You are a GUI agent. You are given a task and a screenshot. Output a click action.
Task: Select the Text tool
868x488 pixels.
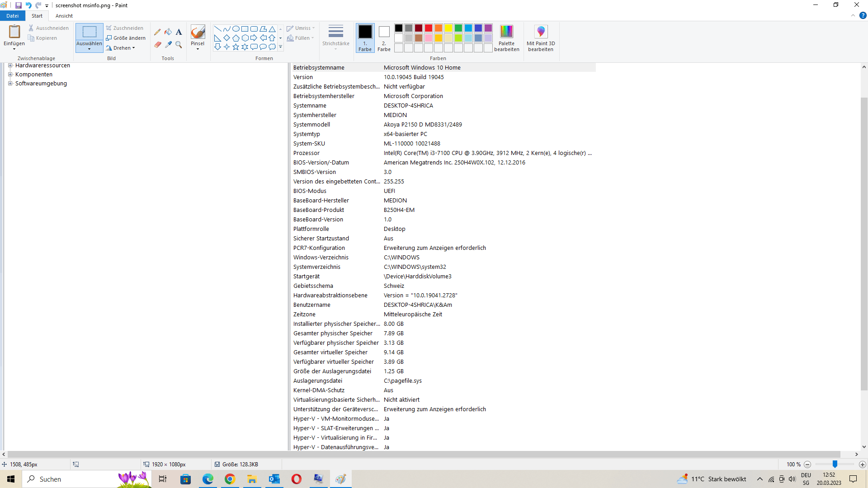[179, 32]
